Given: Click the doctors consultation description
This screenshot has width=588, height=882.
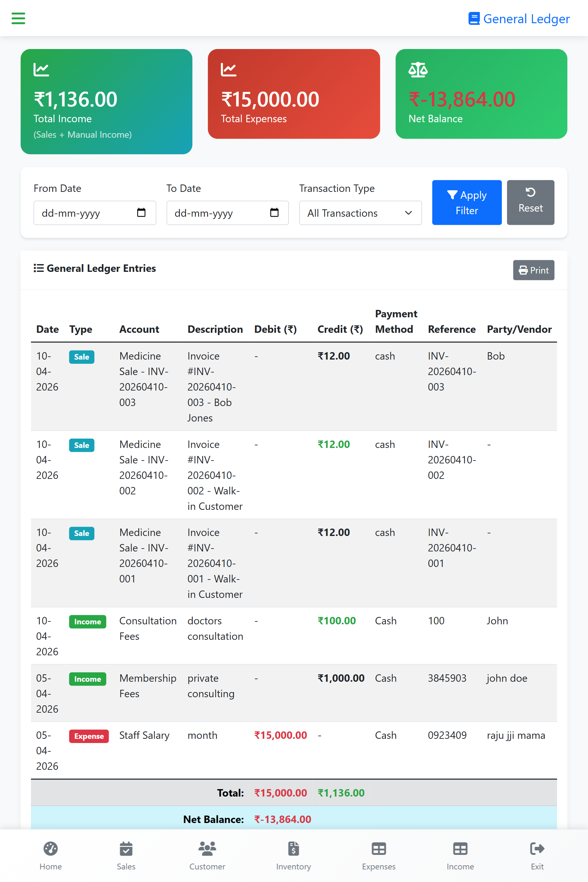Looking at the screenshot, I should pyautogui.click(x=215, y=629).
